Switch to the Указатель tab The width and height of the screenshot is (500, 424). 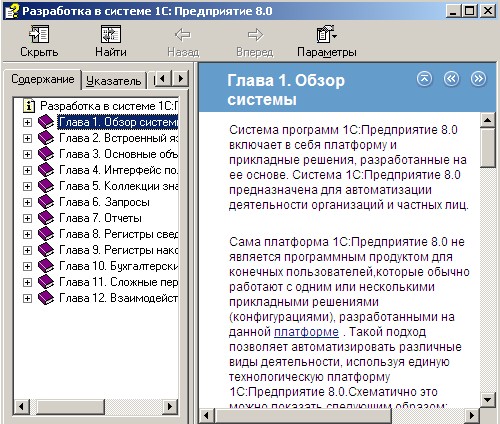(113, 81)
